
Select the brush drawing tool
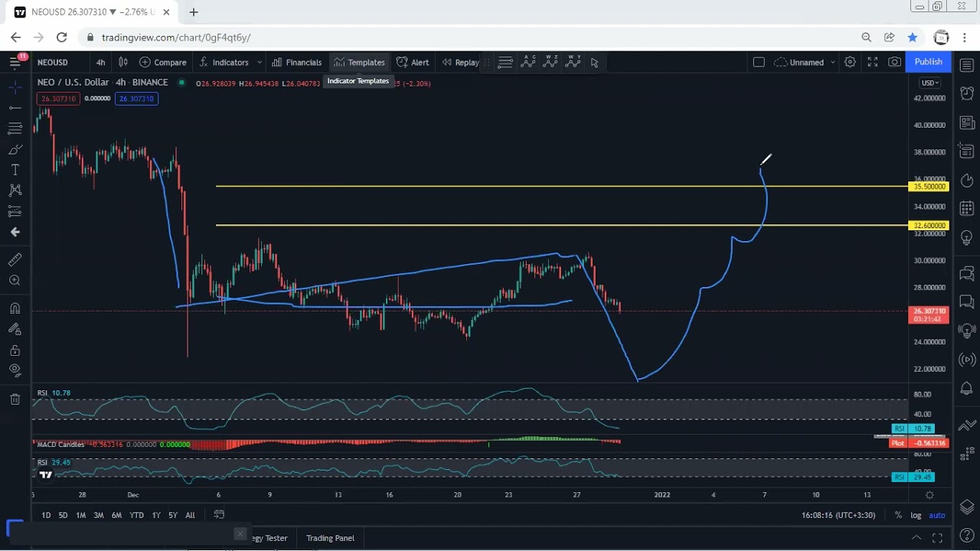(x=15, y=149)
